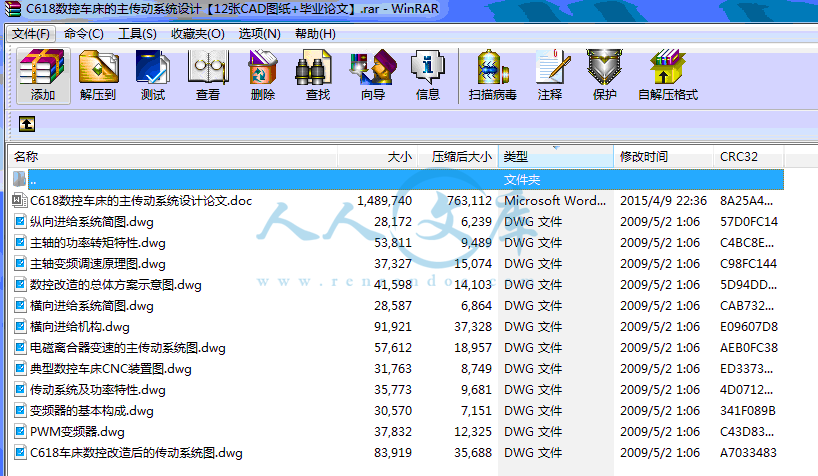The height and width of the screenshot is (476, 818).
Task: Click packed size value 763,112
Action: click(469, 200)
